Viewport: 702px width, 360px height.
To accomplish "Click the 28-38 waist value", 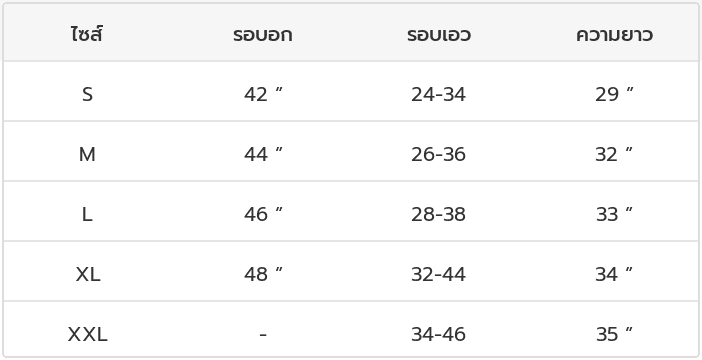I will coord(439,214).
